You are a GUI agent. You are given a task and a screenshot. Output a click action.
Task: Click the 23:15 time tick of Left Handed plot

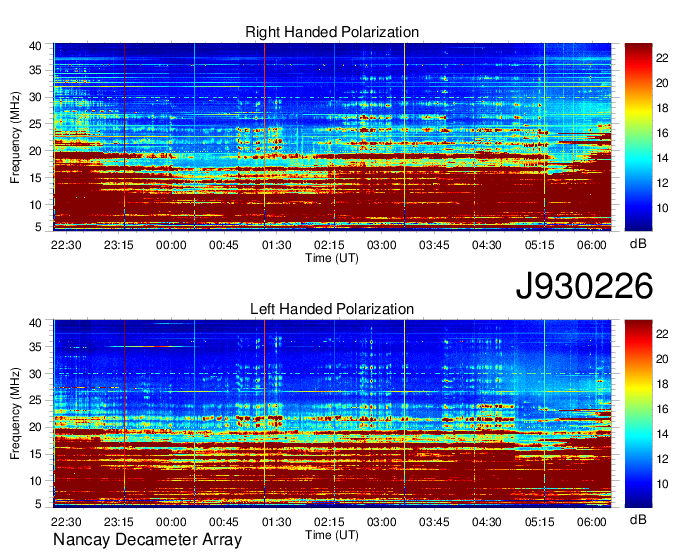[118, 522]
